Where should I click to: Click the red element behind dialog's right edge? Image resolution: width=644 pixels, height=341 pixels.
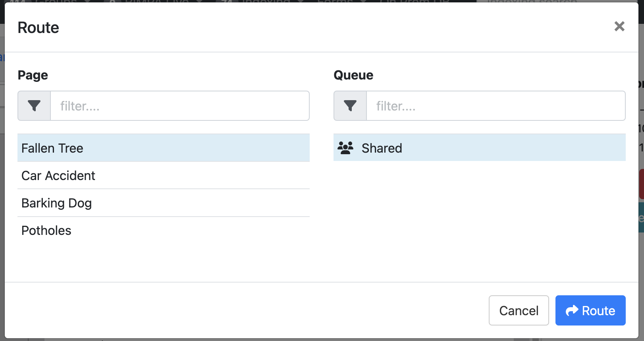641,184
